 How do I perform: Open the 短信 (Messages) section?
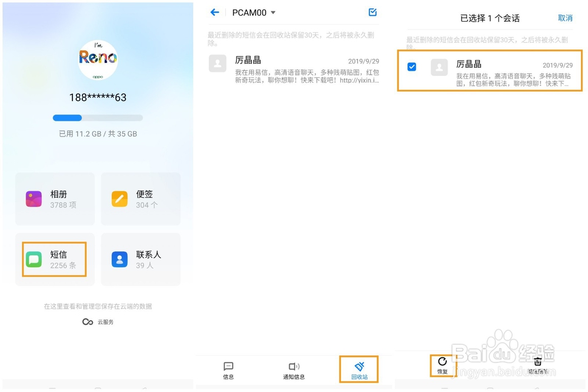[55, 259]
